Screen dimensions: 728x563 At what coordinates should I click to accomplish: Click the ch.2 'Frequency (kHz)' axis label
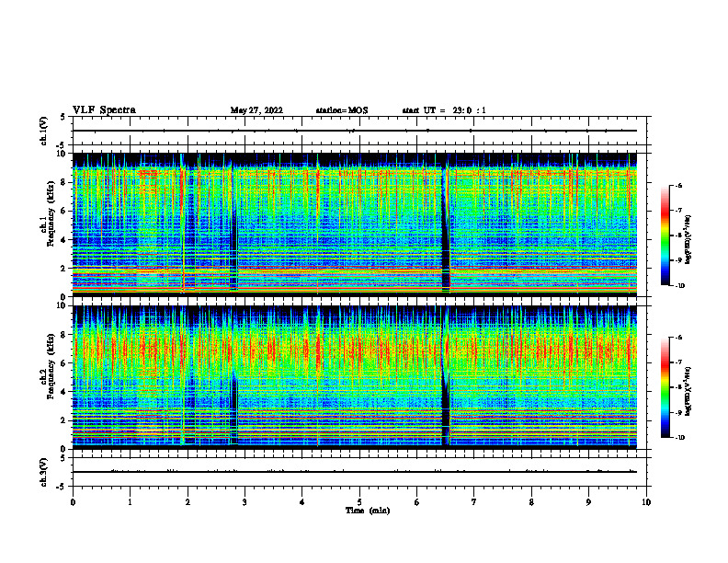50,366
